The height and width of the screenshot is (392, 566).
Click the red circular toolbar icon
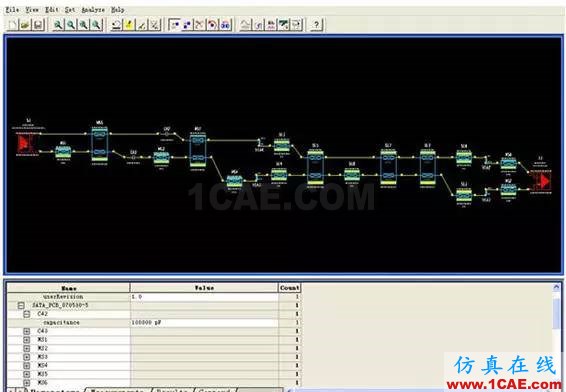point(213,25)
